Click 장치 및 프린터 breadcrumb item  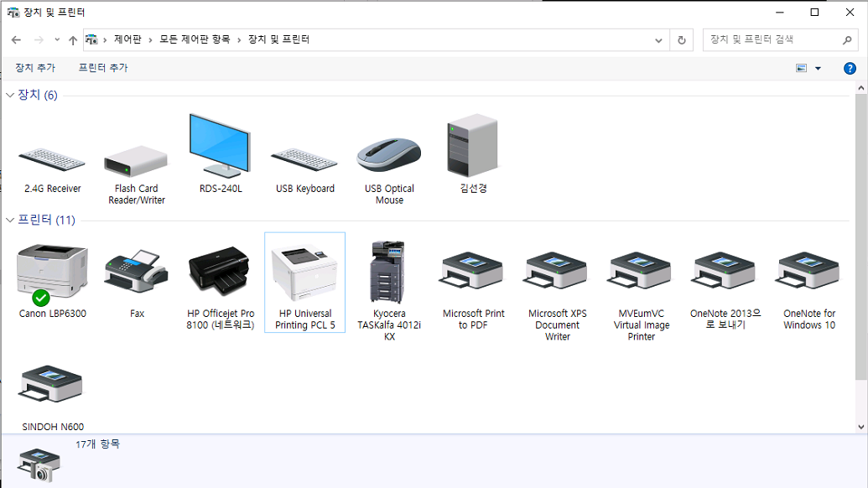click(x=279, y=39)
